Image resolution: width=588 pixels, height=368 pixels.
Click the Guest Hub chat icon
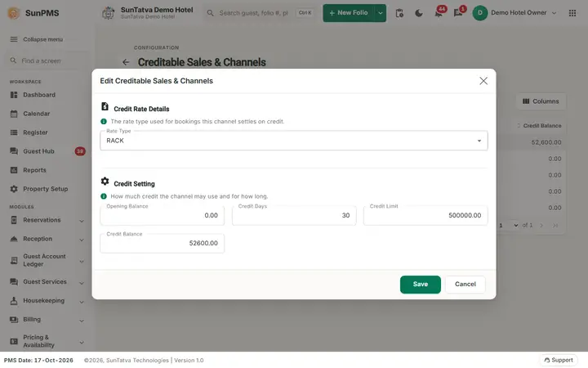[x=14, y=151]
